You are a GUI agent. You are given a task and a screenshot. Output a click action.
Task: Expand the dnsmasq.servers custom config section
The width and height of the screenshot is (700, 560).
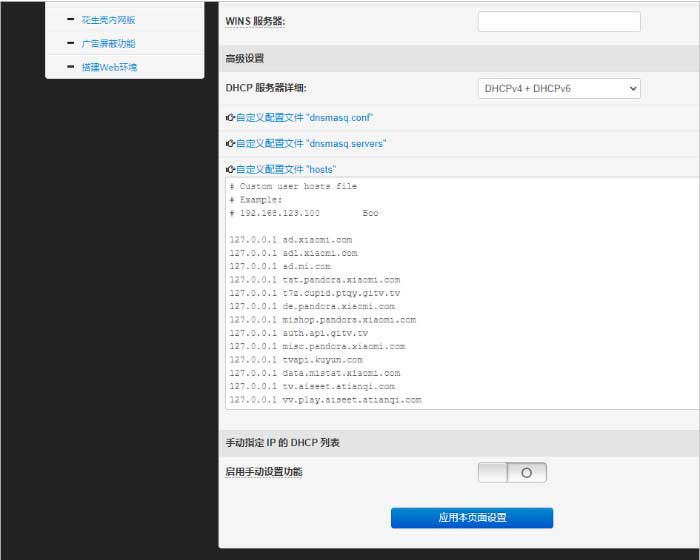pyautogui.click(x=311, y=144)
